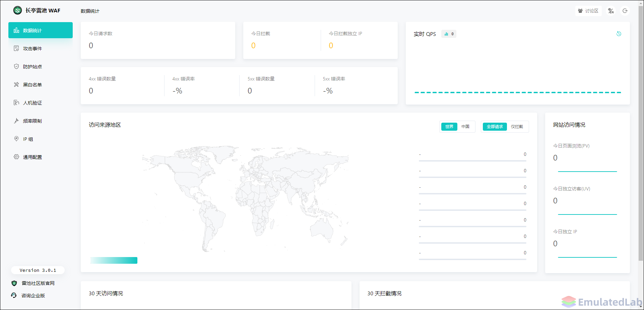Click the IP 组 location pin icon

16,139
